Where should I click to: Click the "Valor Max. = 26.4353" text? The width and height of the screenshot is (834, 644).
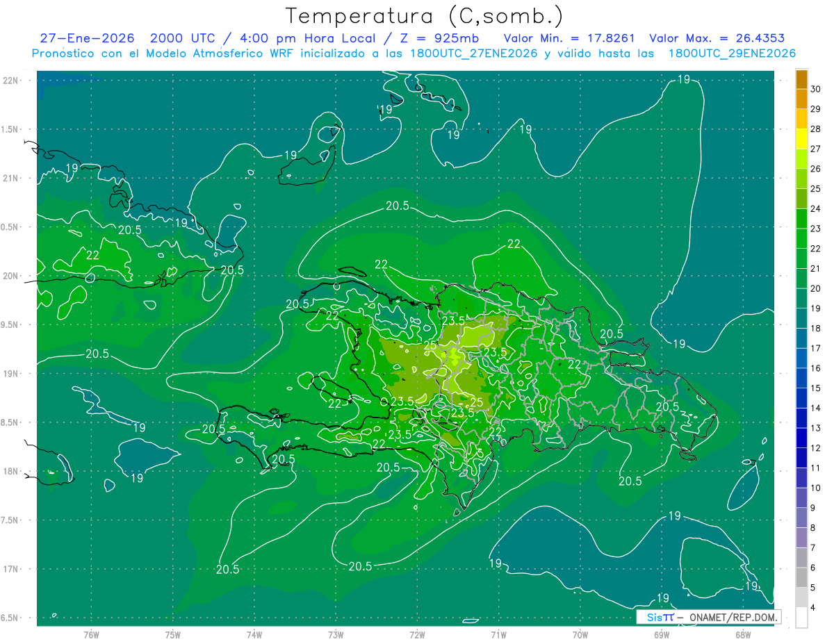click(x=717, y=39)
